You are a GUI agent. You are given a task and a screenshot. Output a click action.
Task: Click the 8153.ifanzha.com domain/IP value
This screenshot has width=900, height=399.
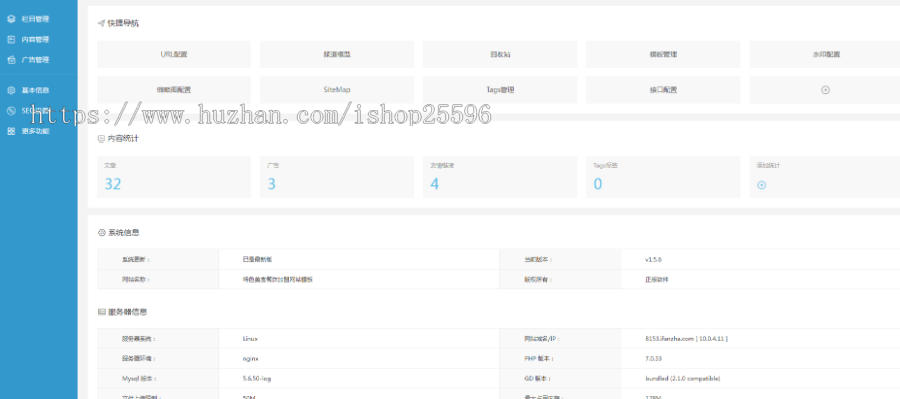686,339
